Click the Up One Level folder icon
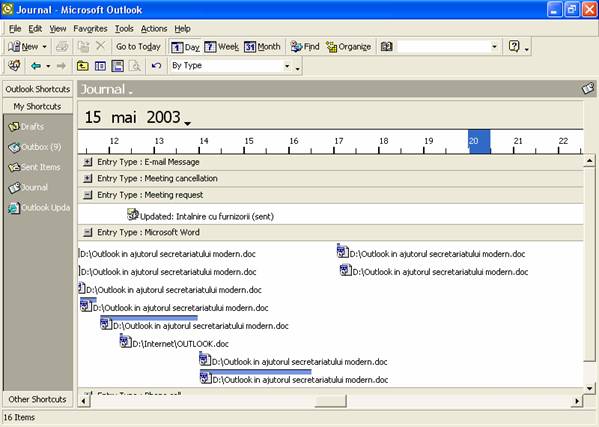599x427 pixels. (x=83, y=66)
